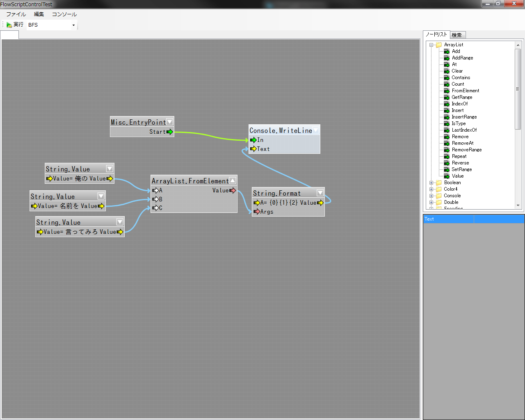This screenshot has width=525, height=420.
Task: Open the BFS dropdown in the toolbar
Action: click(x=73, y=25)
